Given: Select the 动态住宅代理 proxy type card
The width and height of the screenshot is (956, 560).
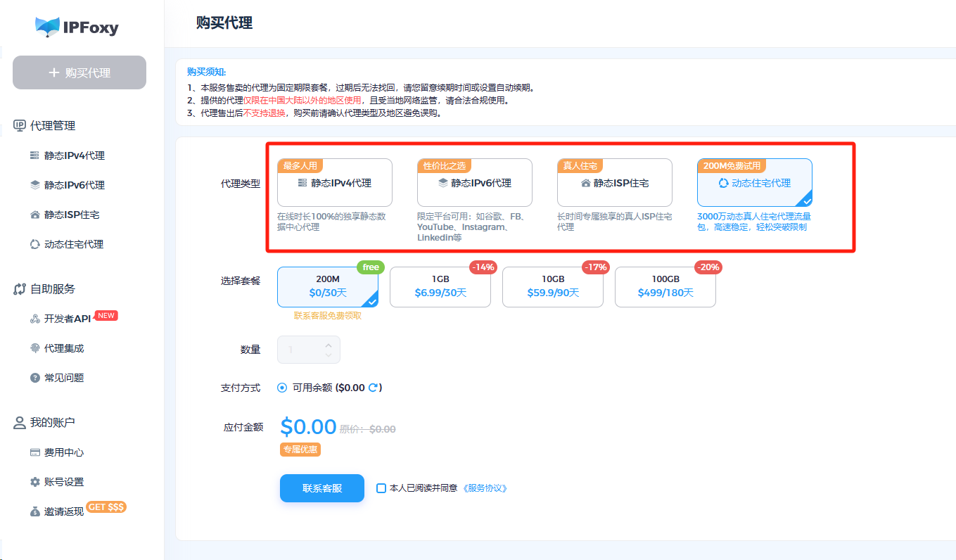Looking at the screenshot, I should tap(755, 182).
